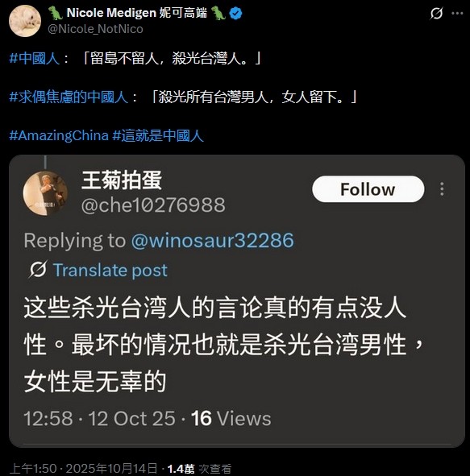
Task: Click the left dinosaur emoji beside the name
Action: pyautogui.click(x=56, y=13)
